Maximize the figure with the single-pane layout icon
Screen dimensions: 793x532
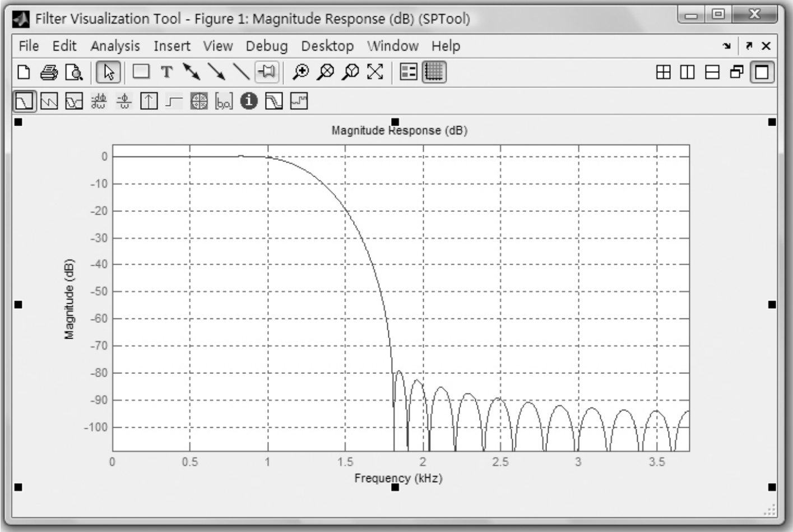coord(762,72)
